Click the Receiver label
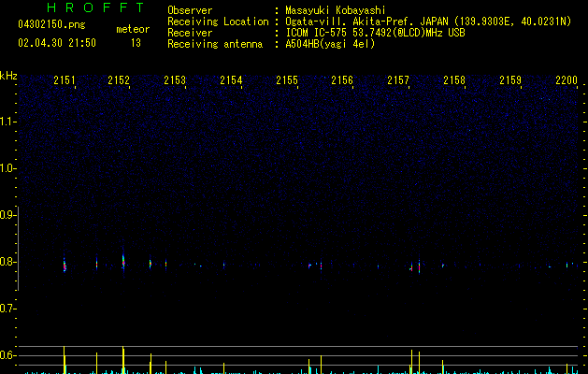This screenshot has height=374, width=588. pyautogui.click(x=190, y=33)
